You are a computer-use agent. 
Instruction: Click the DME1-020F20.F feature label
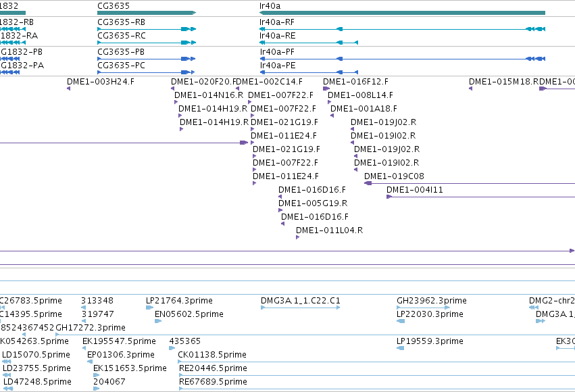[204, 81]
